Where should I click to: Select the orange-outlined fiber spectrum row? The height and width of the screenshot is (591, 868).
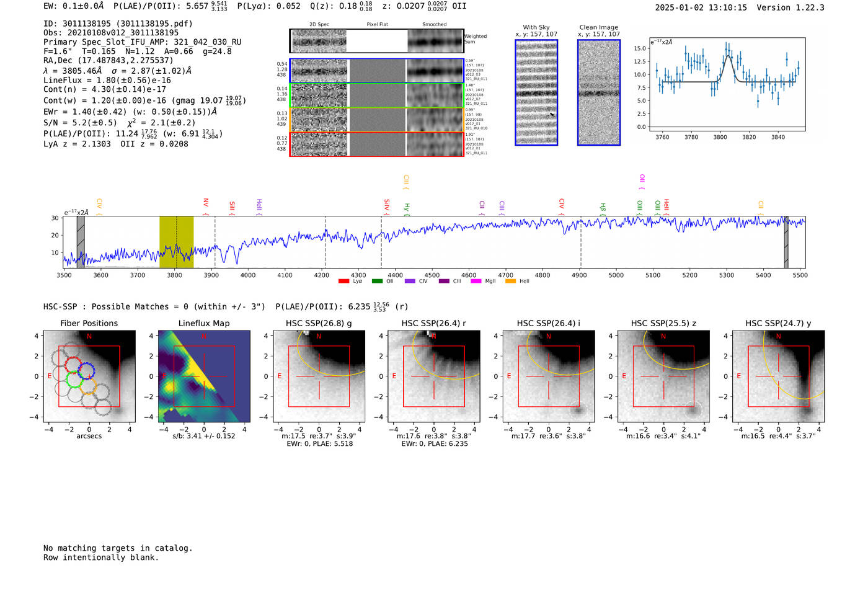[377, 120]
